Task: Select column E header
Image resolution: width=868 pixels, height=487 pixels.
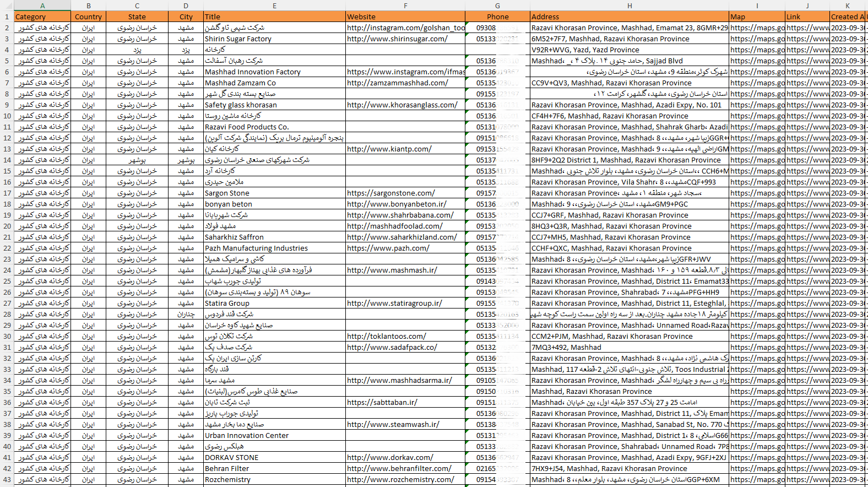Action: tap(274, 6)
